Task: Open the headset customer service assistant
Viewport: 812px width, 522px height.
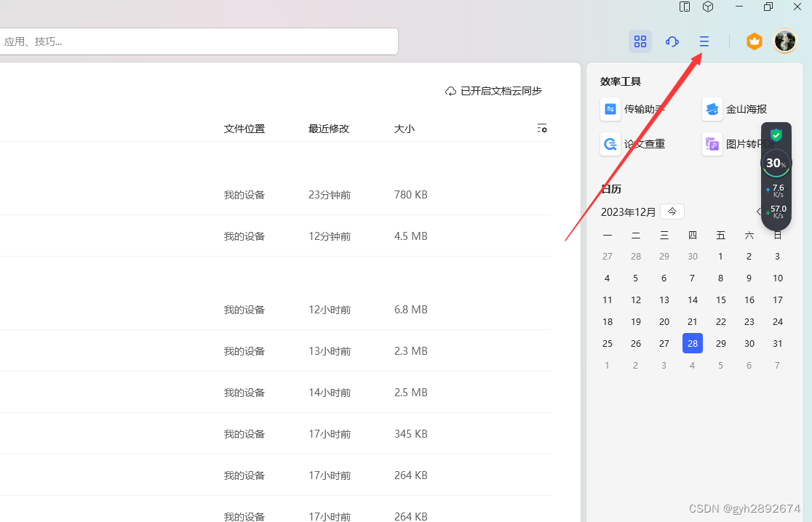Action: 672,41
